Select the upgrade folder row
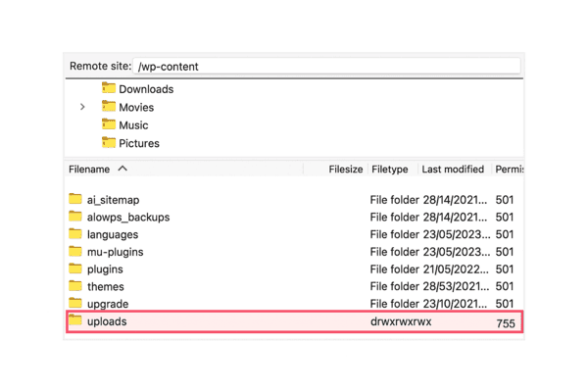The width and height of the screenshot is (588, 392). click(108, 304)
